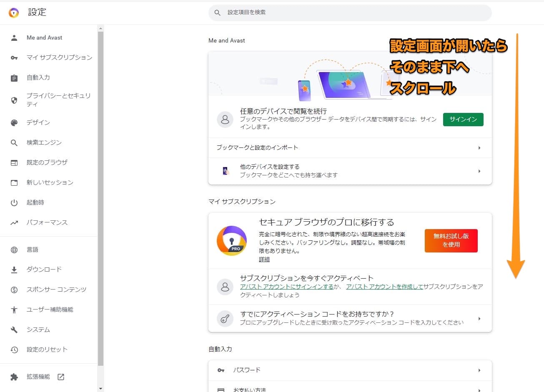Select 検索エンジン in the sidebar
Viewport: 544px width, 392px height.
tap(44, 142)
